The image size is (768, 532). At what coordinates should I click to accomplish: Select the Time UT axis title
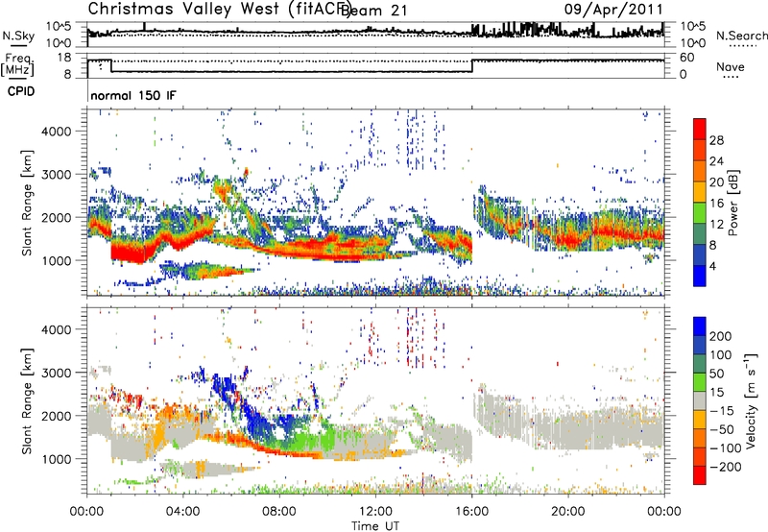375,525
